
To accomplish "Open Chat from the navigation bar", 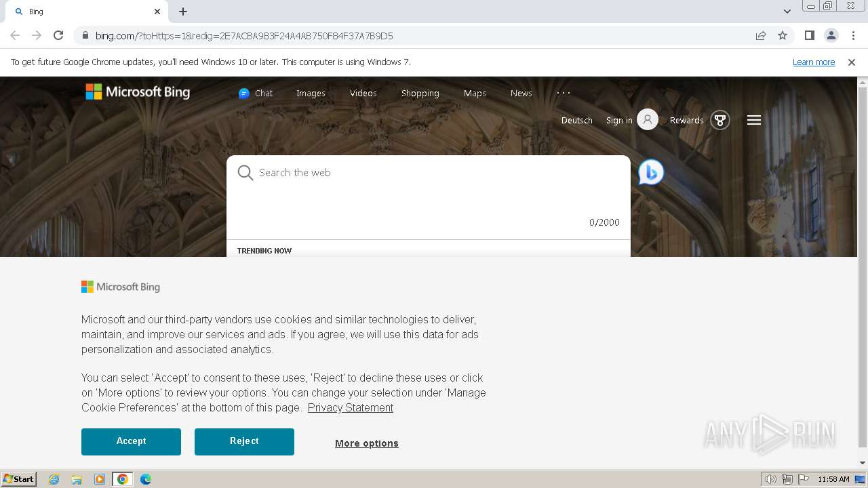I will pyautogui.click(x=256, y=94).
